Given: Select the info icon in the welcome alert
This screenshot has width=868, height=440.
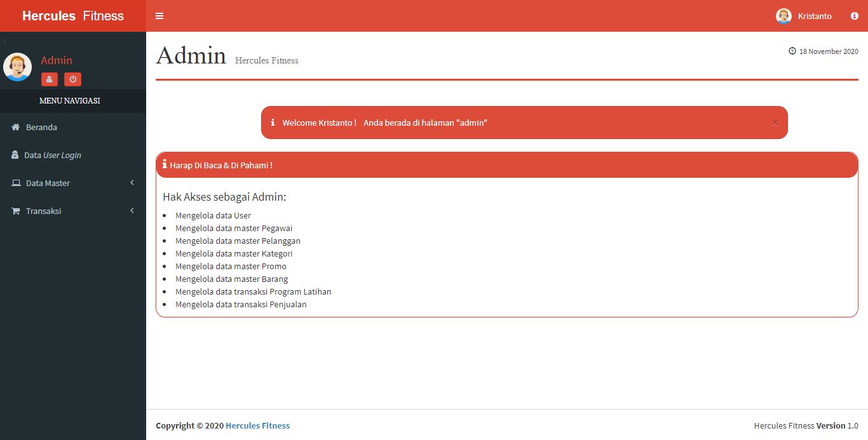Looking at the screenshot, I should tap(273, 122).
